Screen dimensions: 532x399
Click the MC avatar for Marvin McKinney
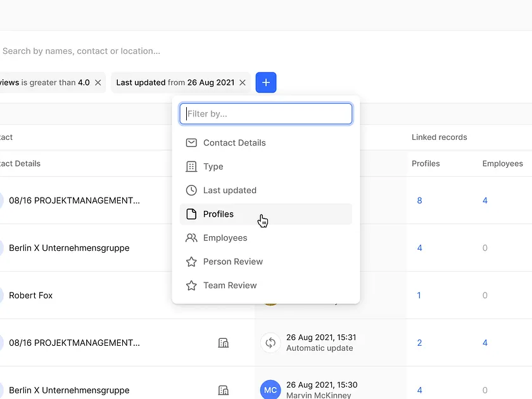pyautogui.click(x=270, y=389)
